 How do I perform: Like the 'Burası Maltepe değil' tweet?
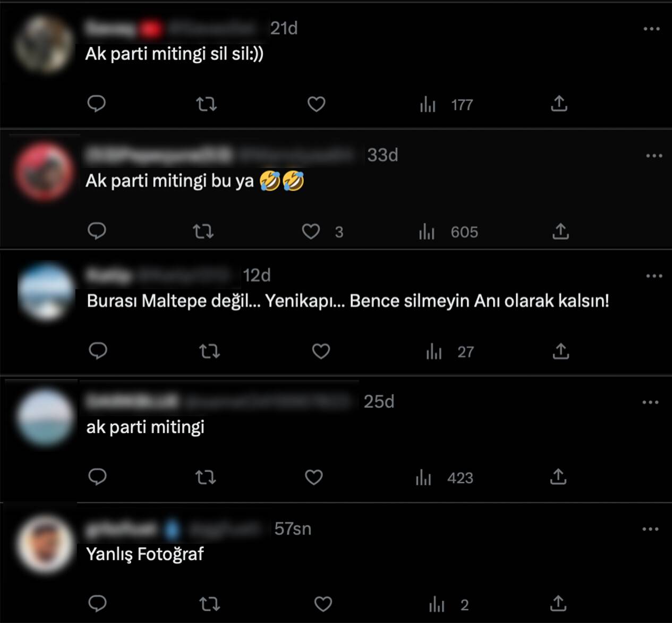click(x=321, y=351)
